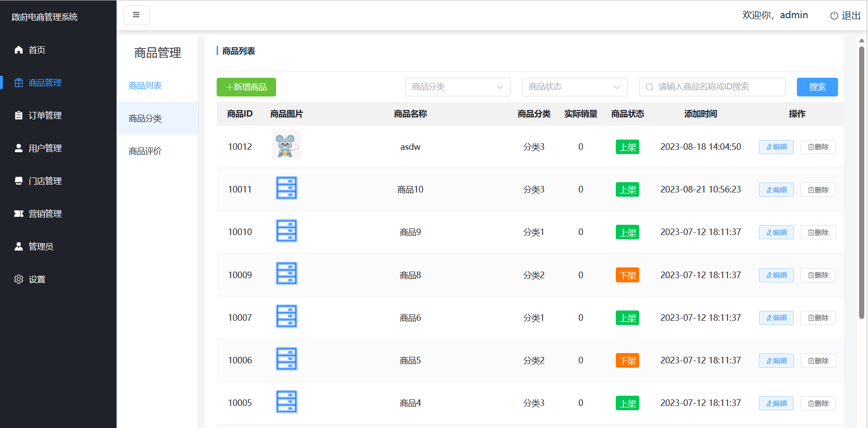Click the 上架 status tag for 商品6
The image size is (868, 428).
pos(627,317)
